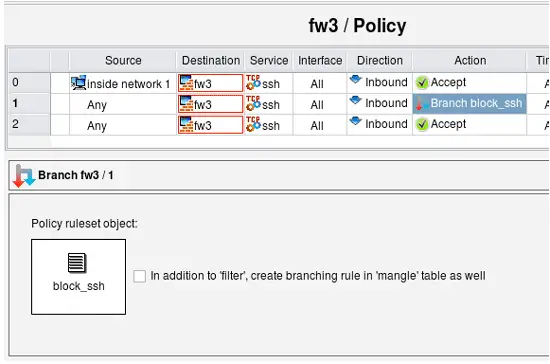Viewport: 550px width, 364px height.
Task: Click the block_ssh ruleset list icon
Action: click(77, 263)
